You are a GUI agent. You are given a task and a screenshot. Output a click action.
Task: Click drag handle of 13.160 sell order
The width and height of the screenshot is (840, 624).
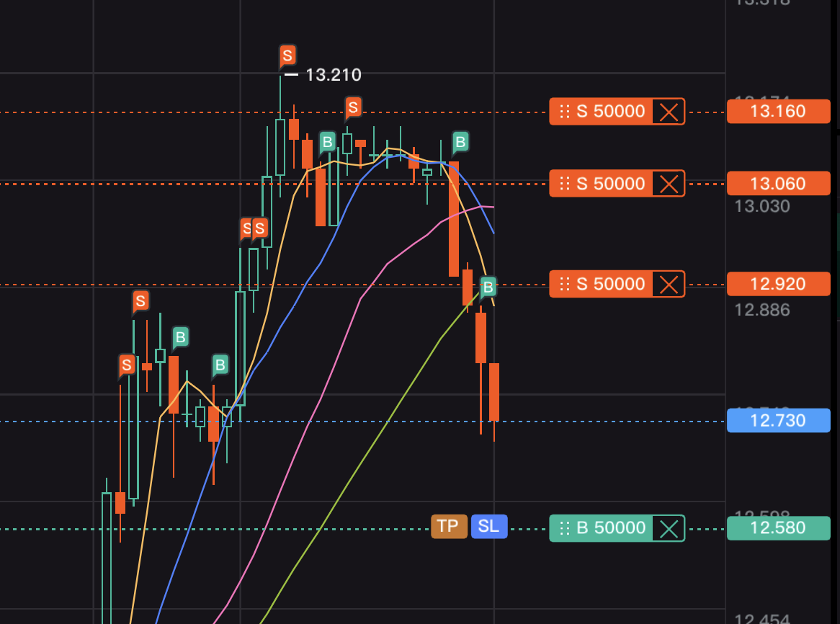coord(565,112)
